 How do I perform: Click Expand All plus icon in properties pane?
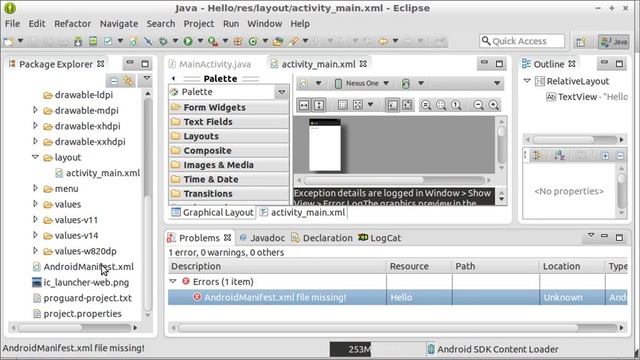[x=605, y=156]
